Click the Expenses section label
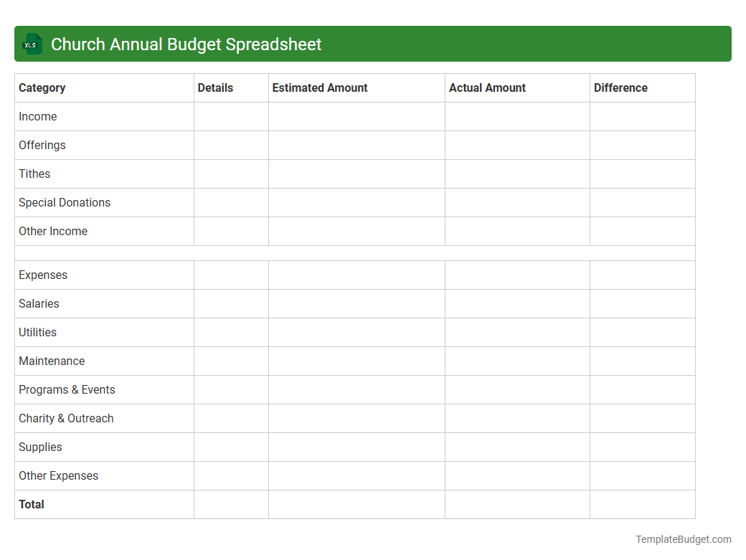 43,275
